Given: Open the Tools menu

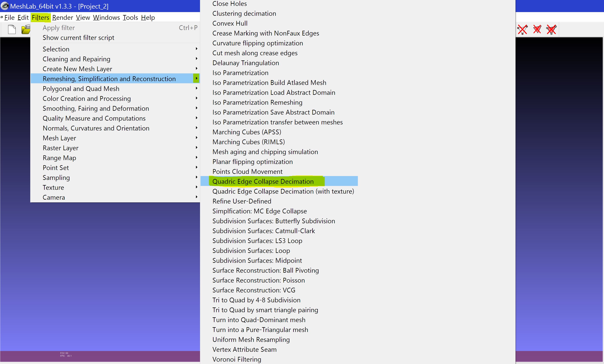Looking at the screenshot, I should 130,17.
